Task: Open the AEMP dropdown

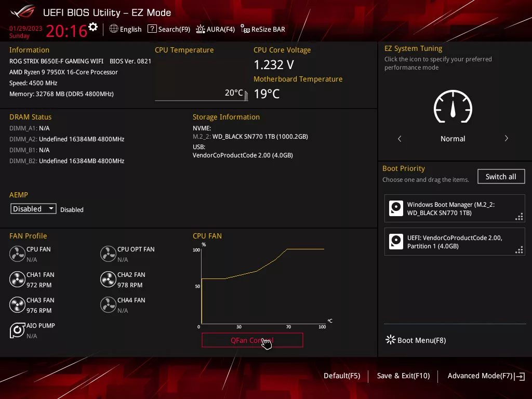Action: coord(33,208)
